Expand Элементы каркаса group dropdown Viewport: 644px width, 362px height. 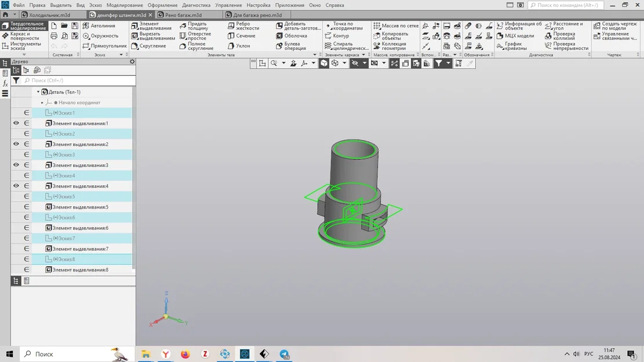[x=363, y=54]
